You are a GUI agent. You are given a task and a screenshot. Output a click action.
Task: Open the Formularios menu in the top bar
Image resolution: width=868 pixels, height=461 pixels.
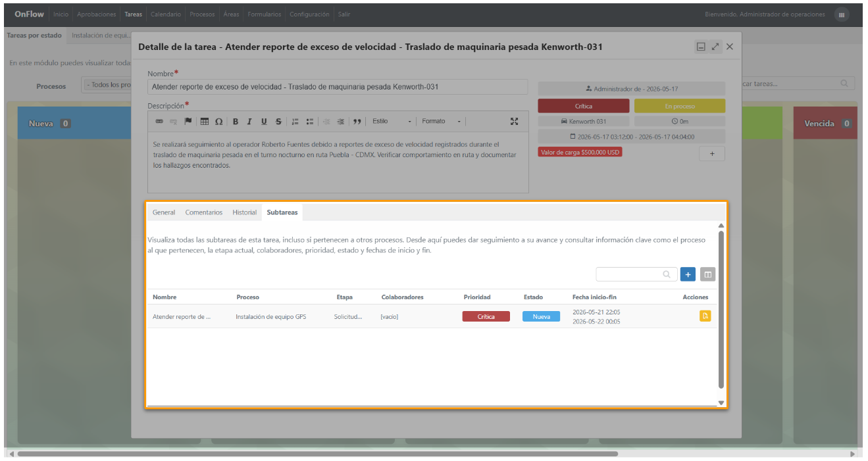(x=265, y=14)
